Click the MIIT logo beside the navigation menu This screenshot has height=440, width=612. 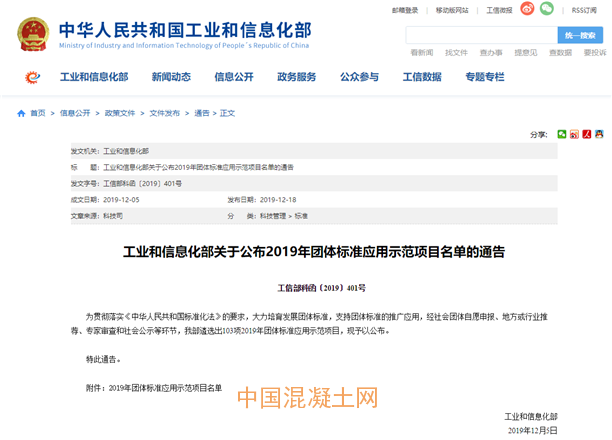tap(34, 77)
